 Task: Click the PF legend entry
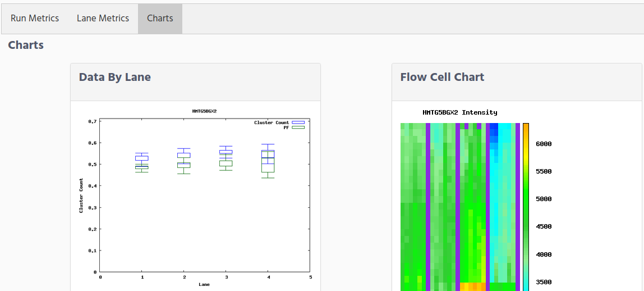(294, 128)
